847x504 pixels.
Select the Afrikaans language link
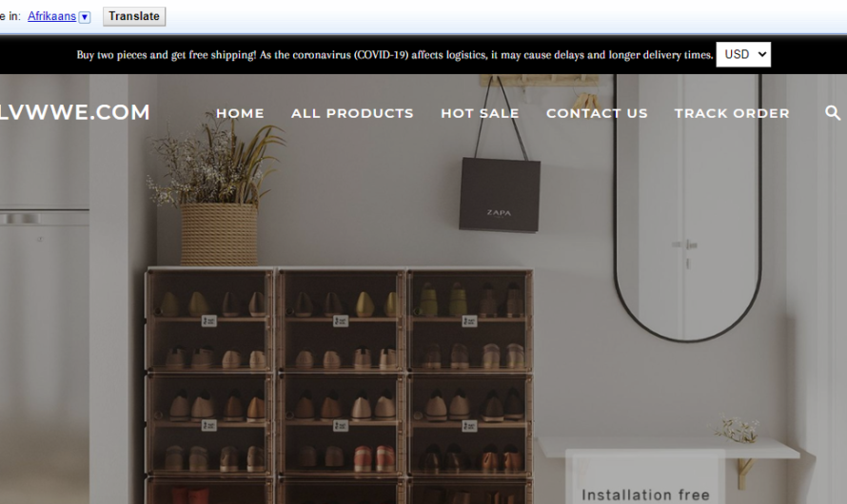(x=51, y=16)
